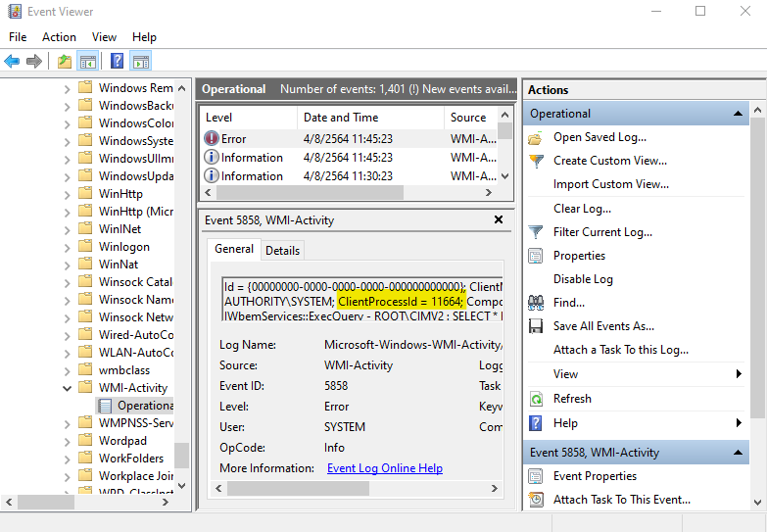Open the Event Log Online Help link
767x532 pixels.
coord(384,468)
